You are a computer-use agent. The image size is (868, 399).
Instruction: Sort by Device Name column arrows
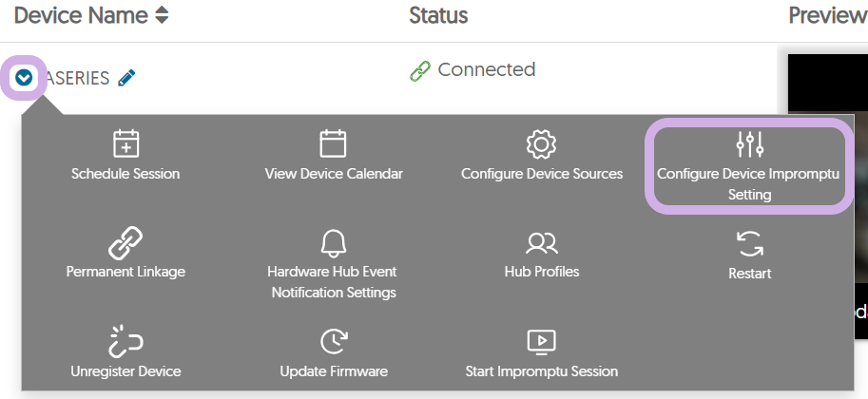tap(162, 15)
